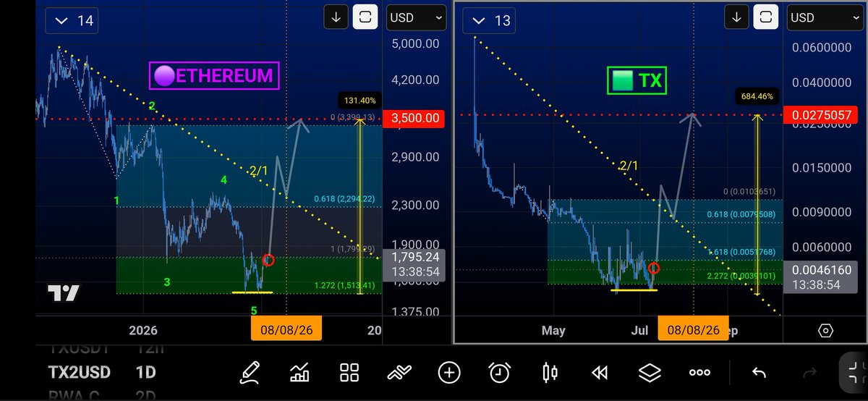
Task: Tap the corner-bracket fullscreen icon at toolbar end
Action: [853, 373]
